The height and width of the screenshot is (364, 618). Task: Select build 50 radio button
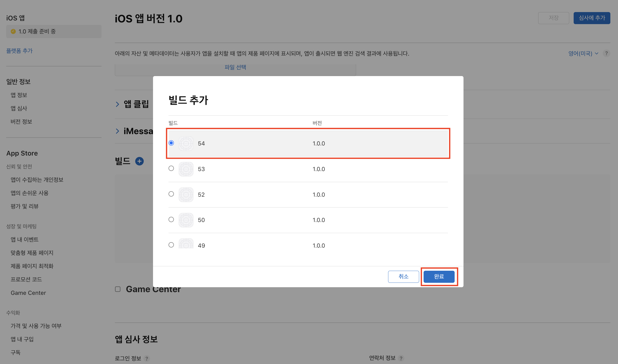[171, 219]
